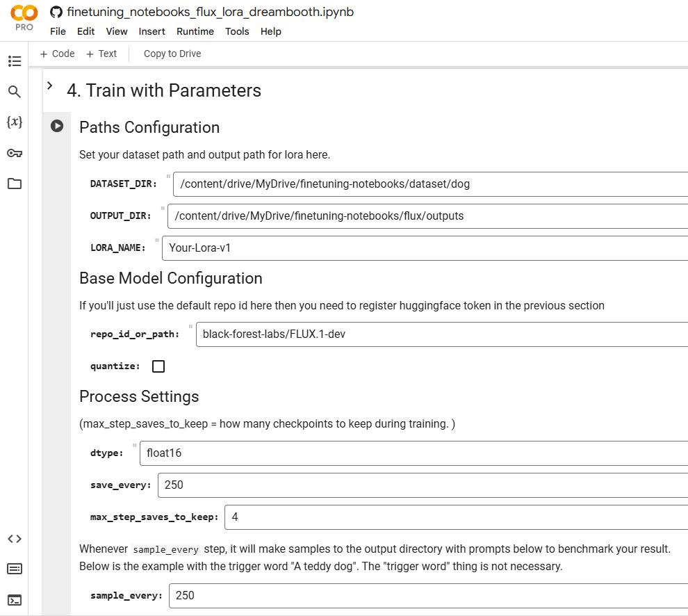Open the Tools menu

tap(237, 31)
